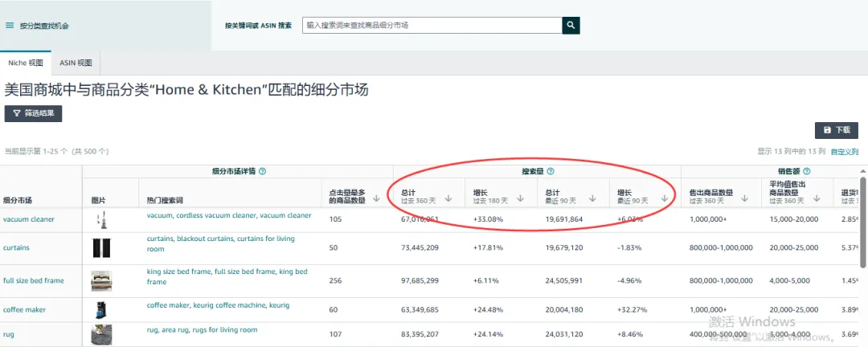Screen dimensions: 868x347
Task: Click the keyword or ASIN search field
Action: (x=431, y=26)
